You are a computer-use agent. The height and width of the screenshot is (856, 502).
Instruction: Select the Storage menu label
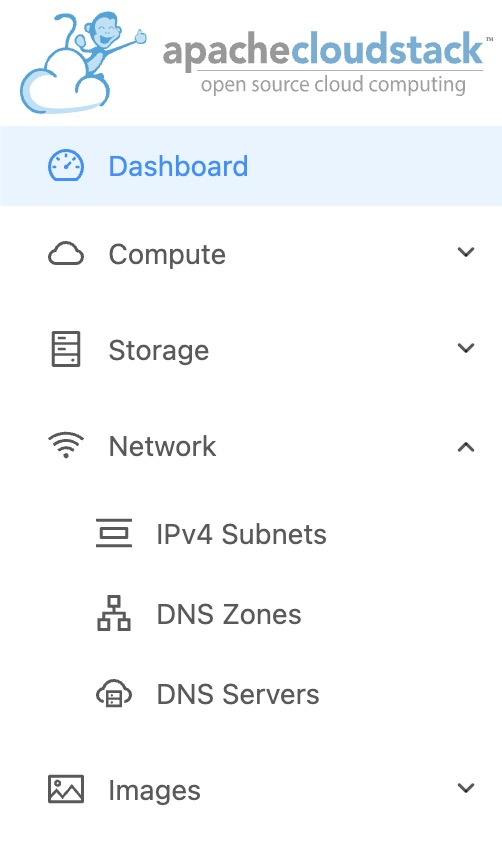tap(159, 350)
